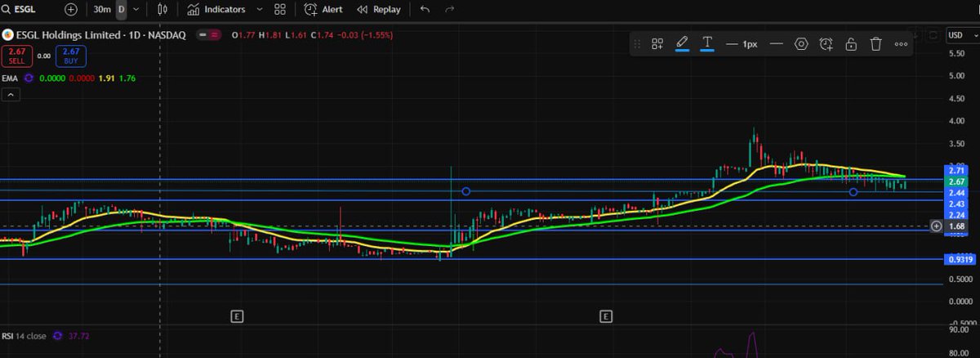Screen dimensions: 980x358
Task: Click the 2.67 SELL button
Action: click(16, 56)
